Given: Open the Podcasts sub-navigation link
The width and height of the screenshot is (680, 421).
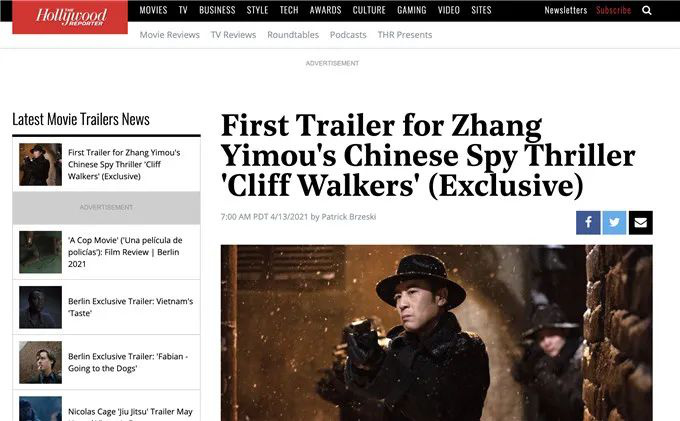Looking at the screenshot, I should point(348,35).
